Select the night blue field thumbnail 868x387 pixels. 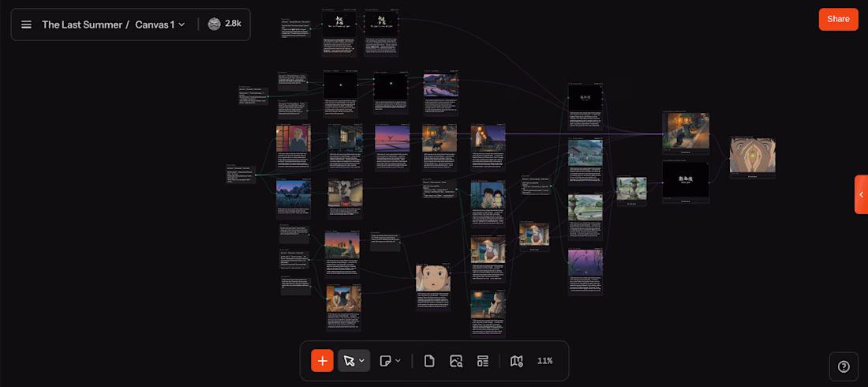click(x=294, y=194)
